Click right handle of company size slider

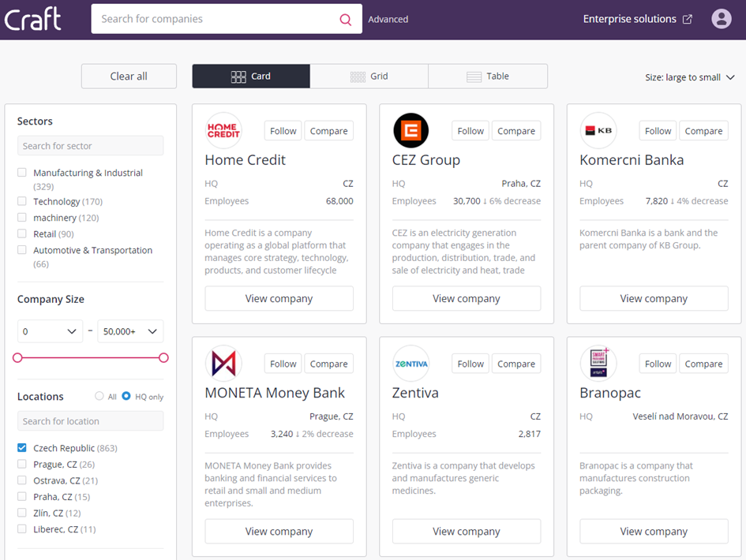163,357
